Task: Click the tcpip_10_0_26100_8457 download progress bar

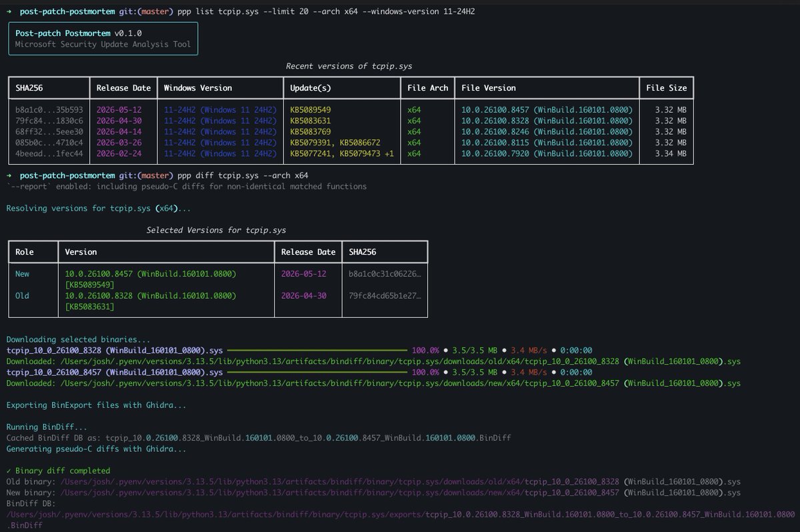Action: 317,372
